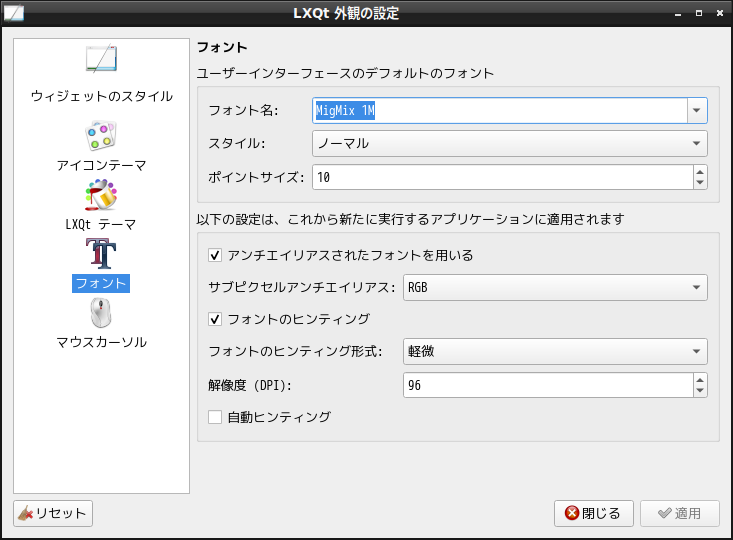
Task: Click the フォント heading text
Action: (x=222, y=47)
